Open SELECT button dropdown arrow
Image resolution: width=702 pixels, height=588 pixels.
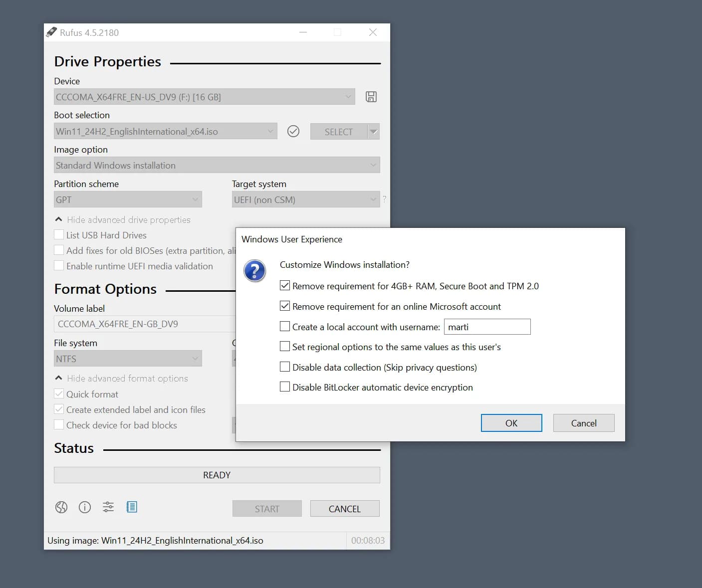pyautogui.click(x=374, y=132)
